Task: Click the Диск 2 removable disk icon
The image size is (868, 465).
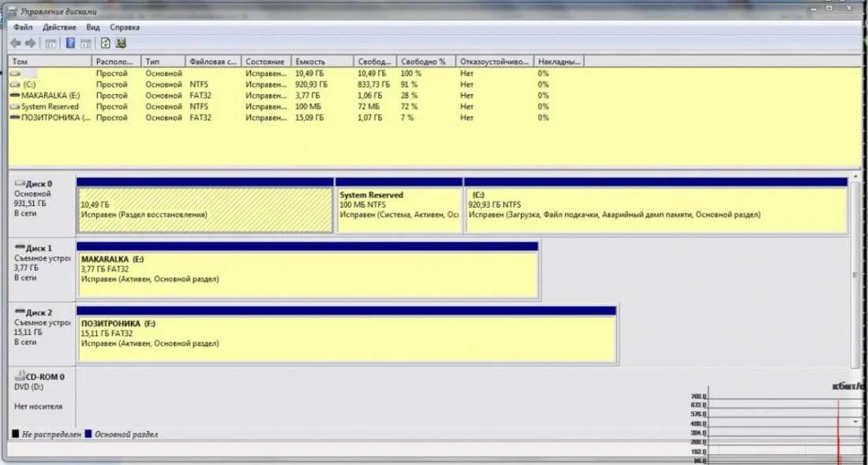Action: tap(20, 310)
